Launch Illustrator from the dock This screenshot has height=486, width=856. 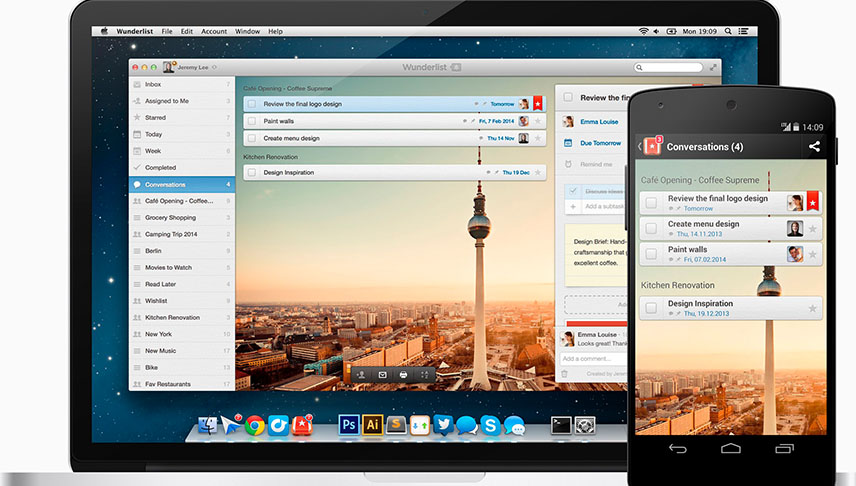(x=372, y=424)
